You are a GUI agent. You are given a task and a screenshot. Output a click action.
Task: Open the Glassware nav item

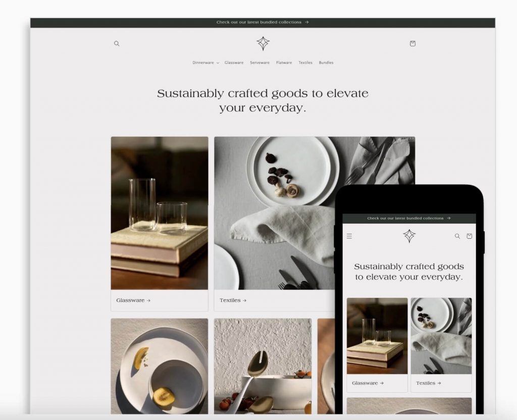click(x=234, y=63)
